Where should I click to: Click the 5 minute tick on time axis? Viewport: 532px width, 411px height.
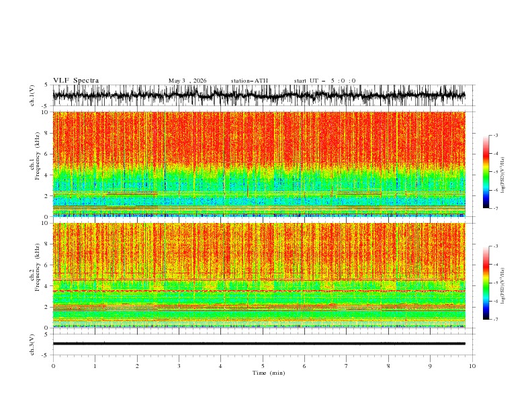[x=263, y=366]
